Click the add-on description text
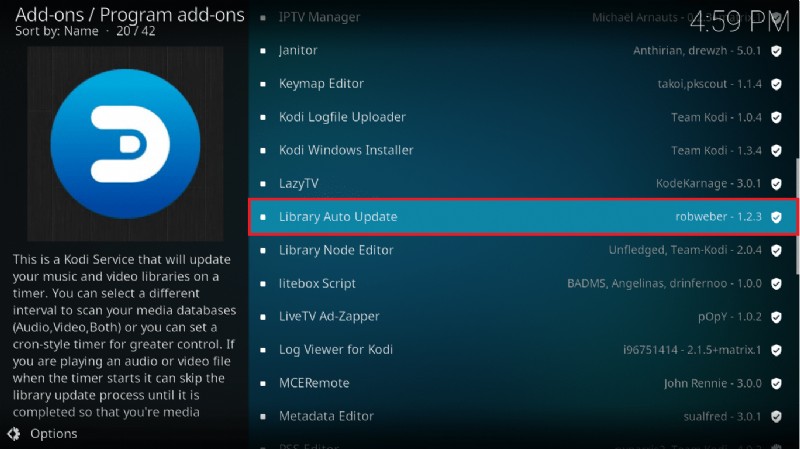The height and width of the screenshot is (449, 800). [x=124, y=336]
